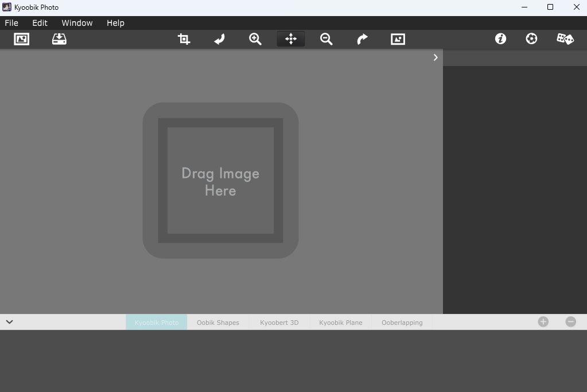Click the save to disk icon
Viewport: 587px width, 392px height.
coord(59,39)
